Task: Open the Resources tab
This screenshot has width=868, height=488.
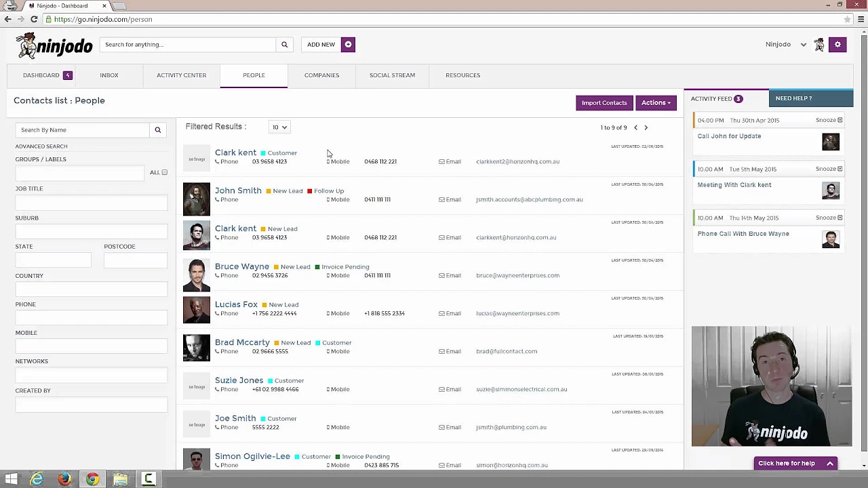Action: [x=462, y=75]
